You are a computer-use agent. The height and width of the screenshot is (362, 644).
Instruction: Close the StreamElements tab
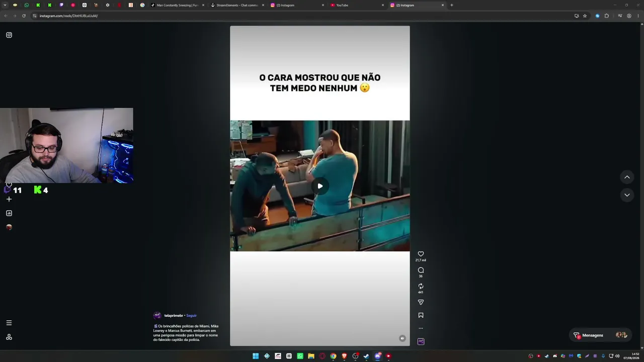pos(263,5)
